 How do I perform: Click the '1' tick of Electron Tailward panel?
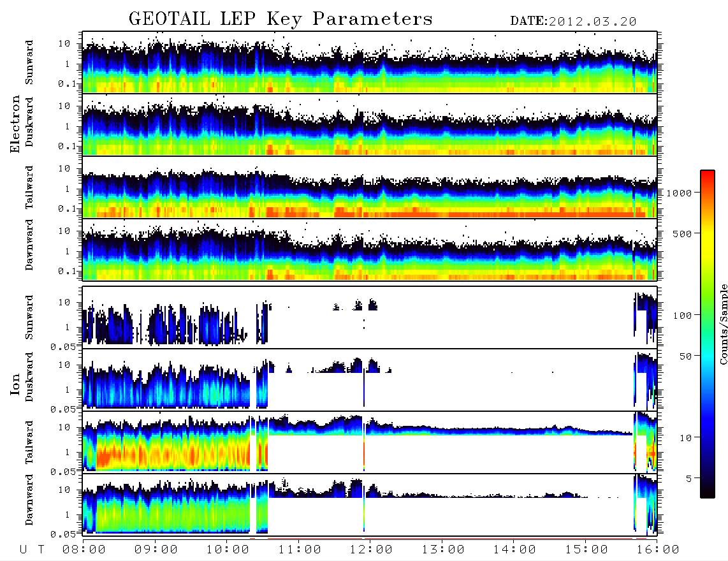tap(68, 189)
